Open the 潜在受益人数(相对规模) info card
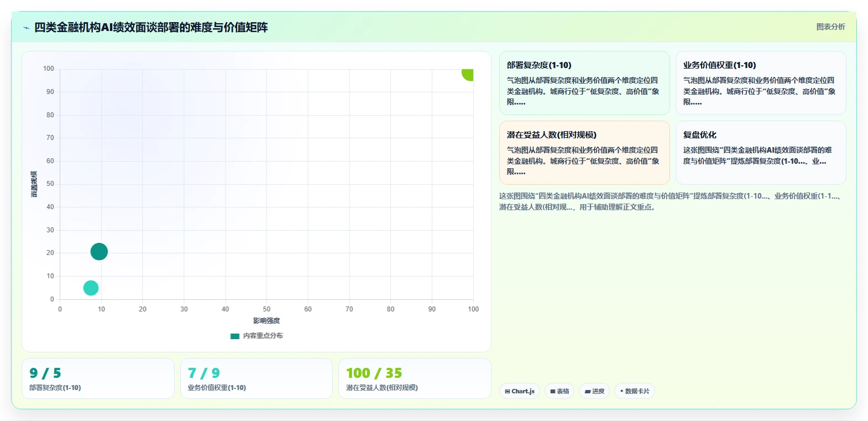 coord(584,153)
